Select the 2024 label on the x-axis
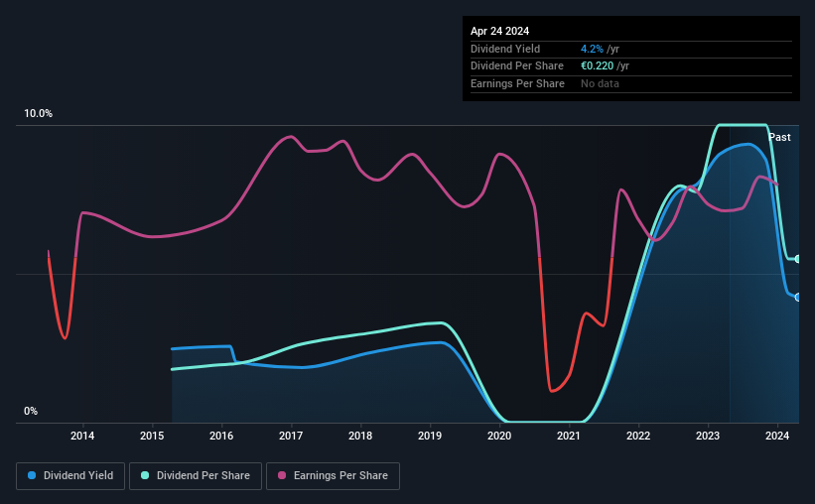The image size is (815, 504). (777, 436)
